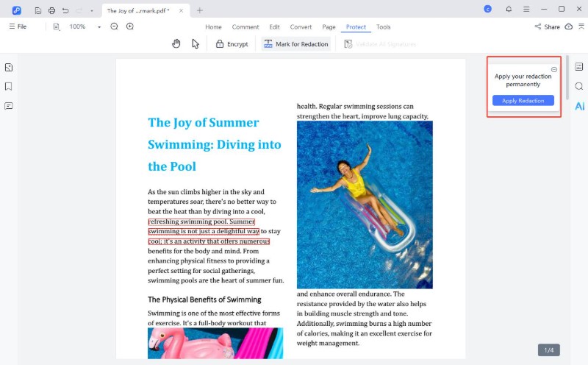Open the thumbnails panel icon
This screenshot has width=588, height=365.
click(9, 68)
